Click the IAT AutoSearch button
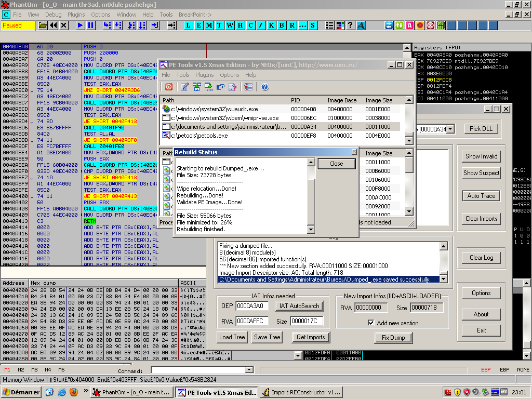The width and height of the screenshot is (532, 399). tap(298, 306)
